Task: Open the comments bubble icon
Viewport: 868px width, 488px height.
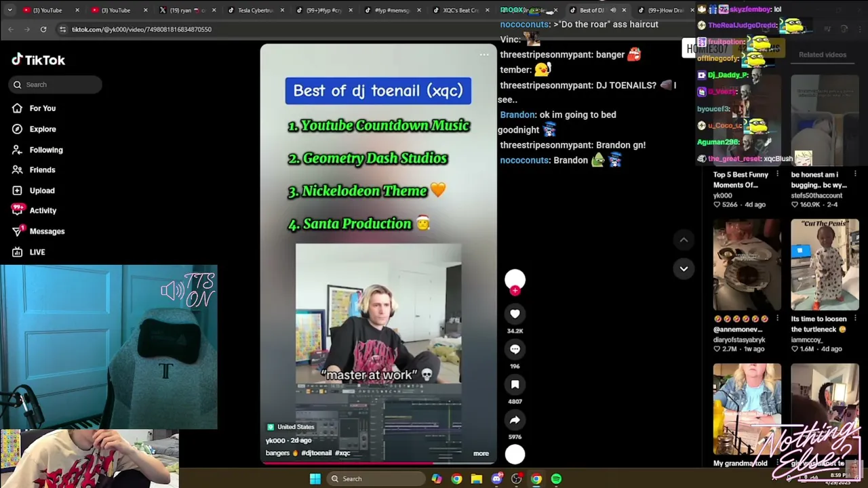Action: [515, 349]
